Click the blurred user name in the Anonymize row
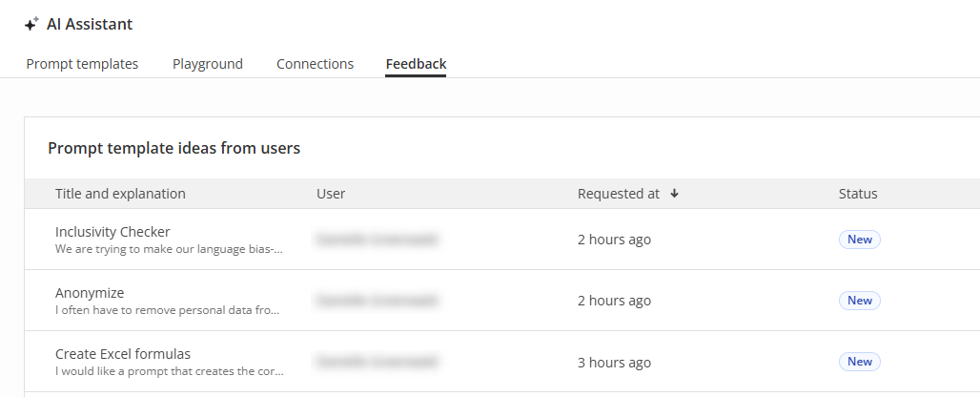The height and width of the screenshot is (397, 980). coord(378,301)
